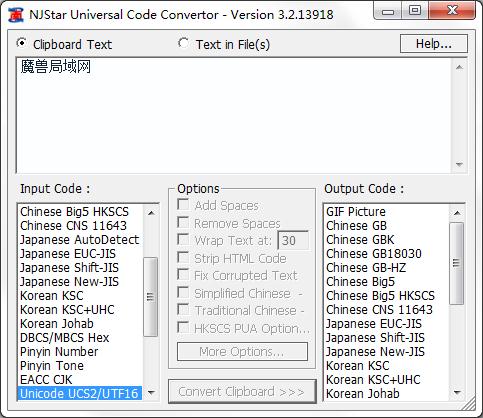The height and width of the screenshot is (418, 483).
Task: Choose Korean Johab in Output Code list
Action: pos(387,394)
